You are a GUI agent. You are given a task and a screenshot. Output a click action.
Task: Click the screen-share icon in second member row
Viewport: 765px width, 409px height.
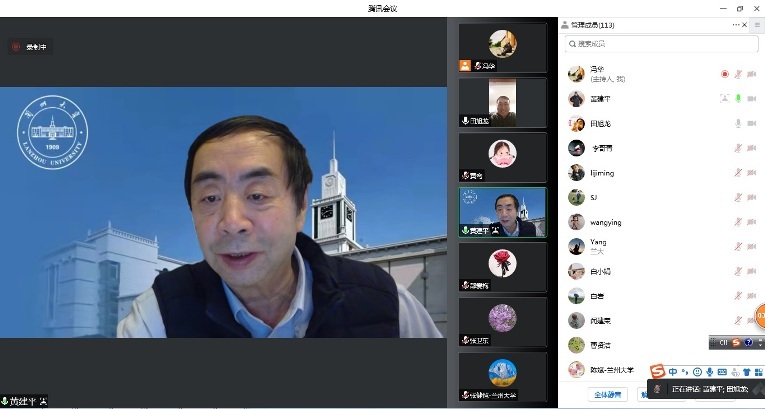pos(724,99)
